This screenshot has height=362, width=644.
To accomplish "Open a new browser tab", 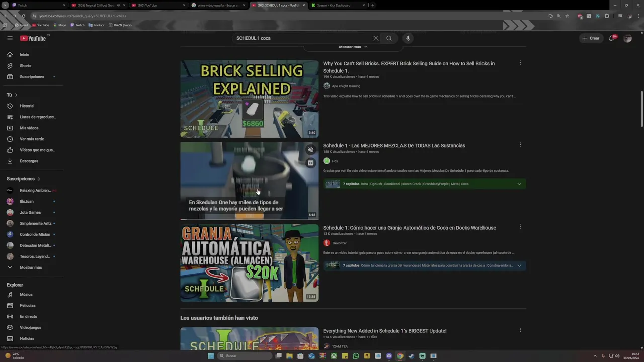I will point(373,5).
